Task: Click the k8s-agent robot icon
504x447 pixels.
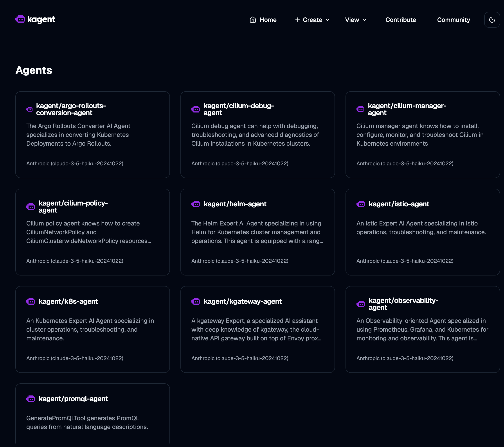Action: tap(31, 301)
